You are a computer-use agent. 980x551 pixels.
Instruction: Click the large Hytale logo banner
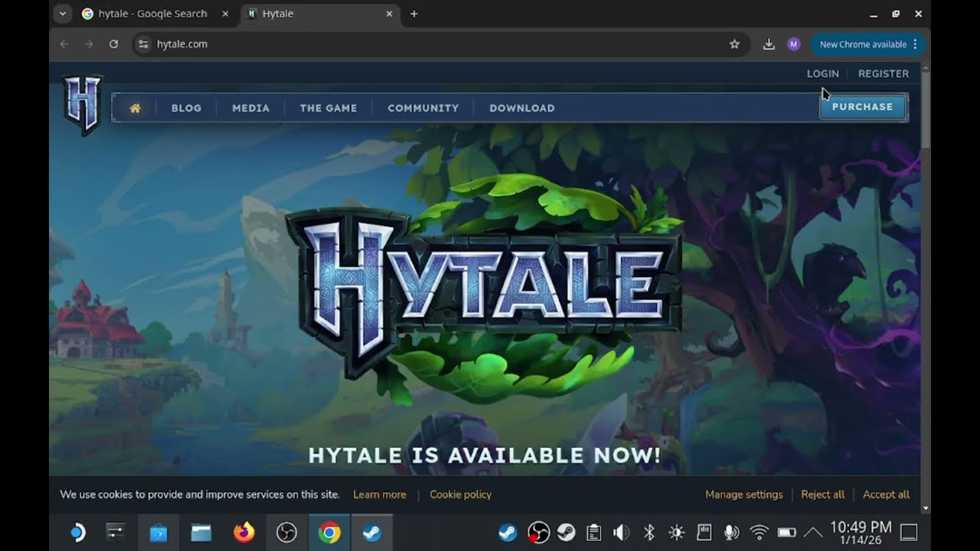(485, 289)
